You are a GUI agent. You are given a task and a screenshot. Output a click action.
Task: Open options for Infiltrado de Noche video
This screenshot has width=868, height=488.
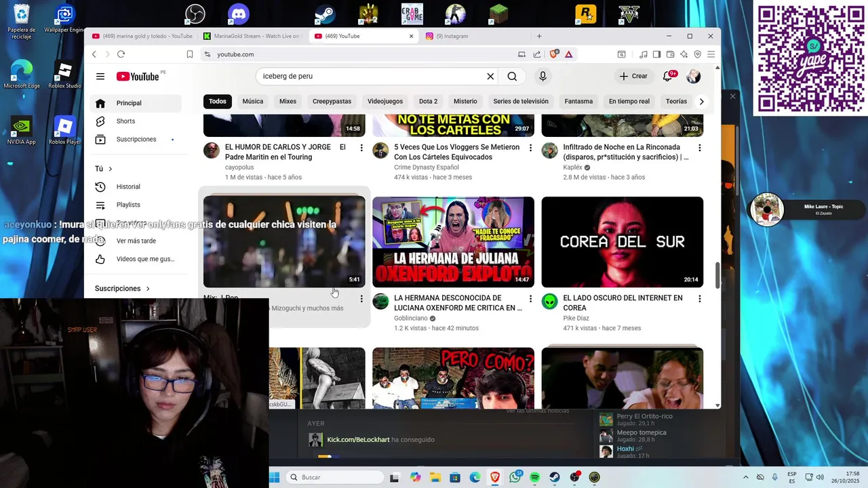click(699, 148)
